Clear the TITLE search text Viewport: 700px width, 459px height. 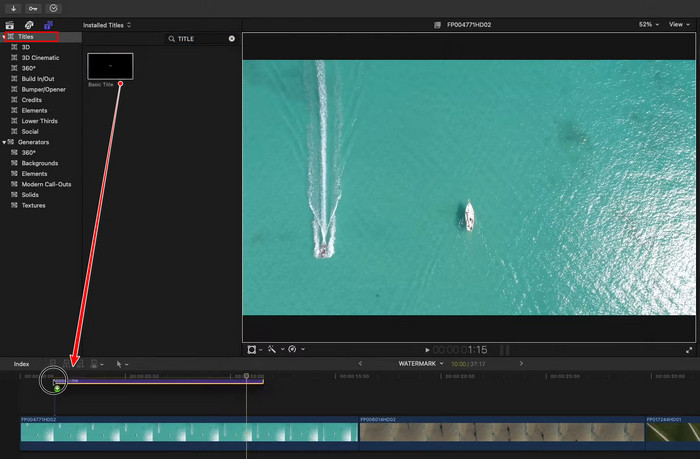pos(232,39)
